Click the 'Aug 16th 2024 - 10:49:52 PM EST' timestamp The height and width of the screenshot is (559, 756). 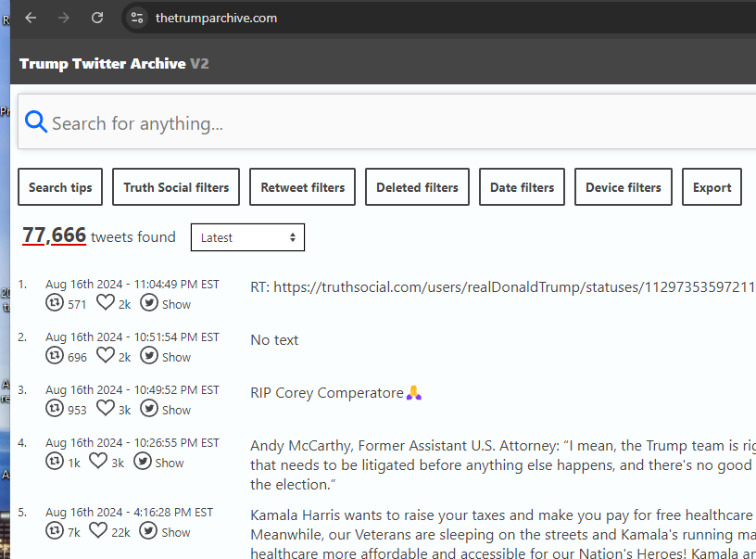tap(132, 389)
